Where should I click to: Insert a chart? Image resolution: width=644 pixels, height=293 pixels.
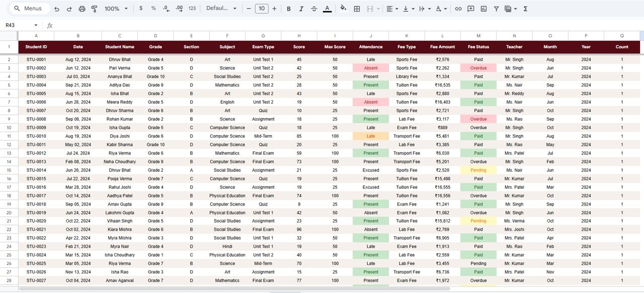[484, 9]
